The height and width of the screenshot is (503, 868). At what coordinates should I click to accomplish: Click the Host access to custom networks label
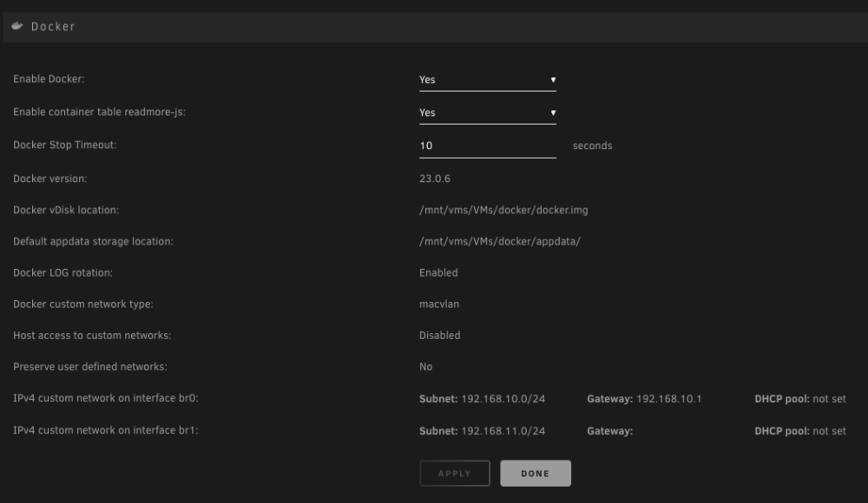(x=92, y=336)
